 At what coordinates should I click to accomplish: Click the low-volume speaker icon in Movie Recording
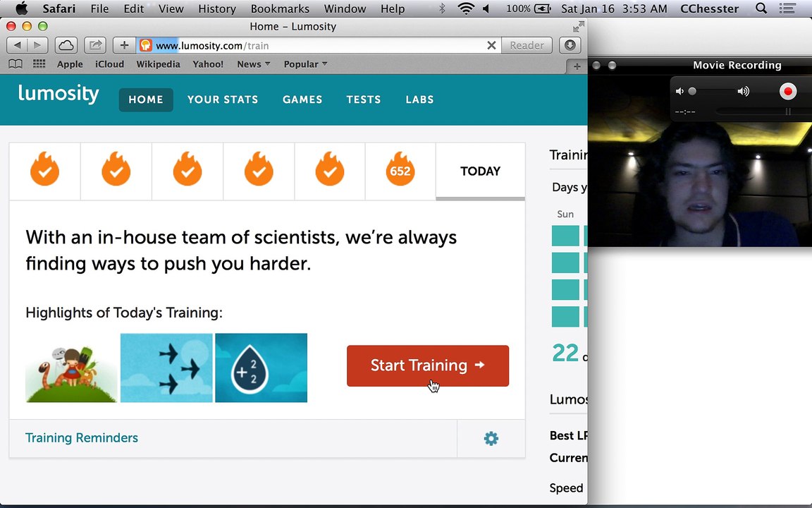coord(679,91)
